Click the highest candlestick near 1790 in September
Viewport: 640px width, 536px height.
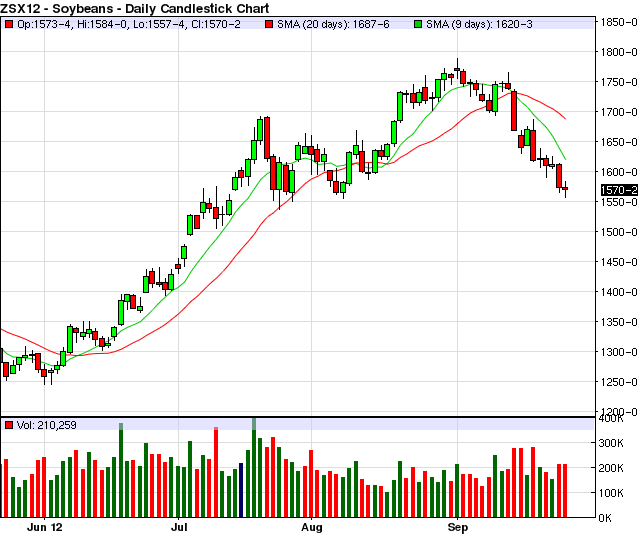point(457,68)
